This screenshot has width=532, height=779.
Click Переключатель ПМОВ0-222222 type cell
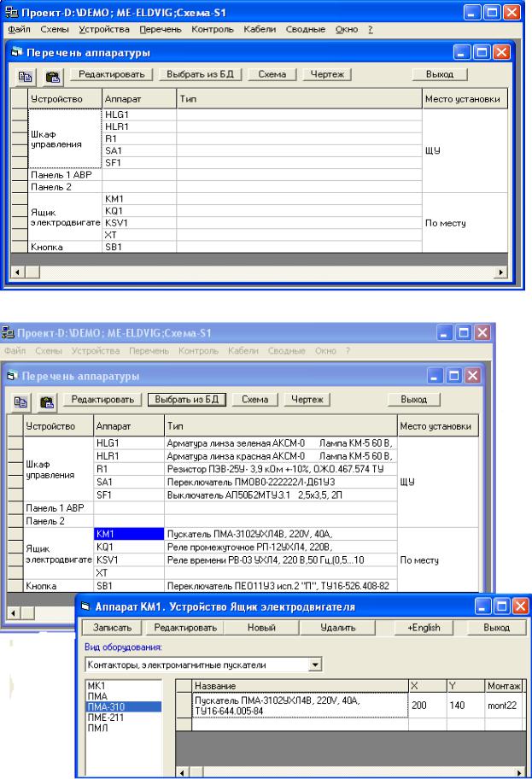pos(280,482)
